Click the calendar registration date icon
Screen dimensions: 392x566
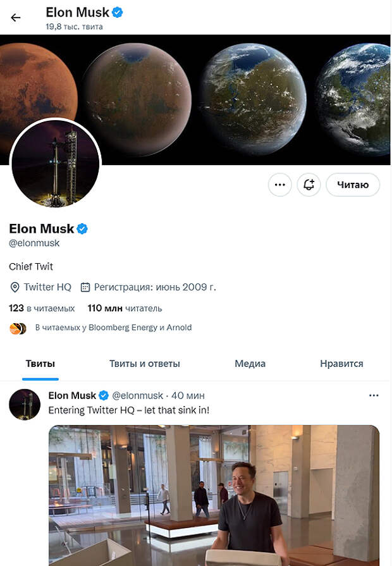pos(86,287)
